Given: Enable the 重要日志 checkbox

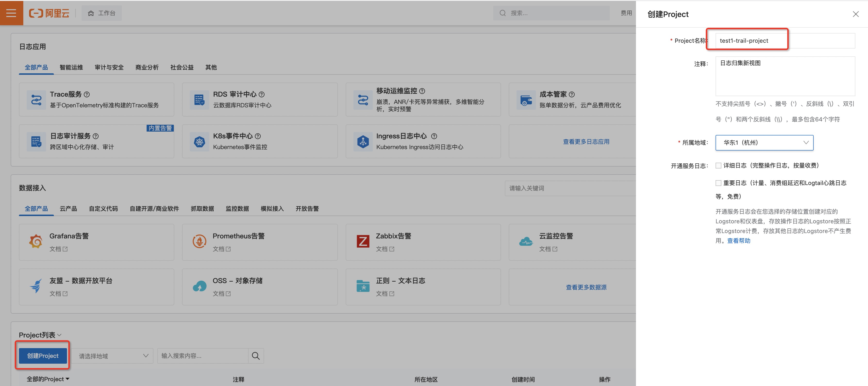Looking at the screenshot, I should tap(718, 183).
